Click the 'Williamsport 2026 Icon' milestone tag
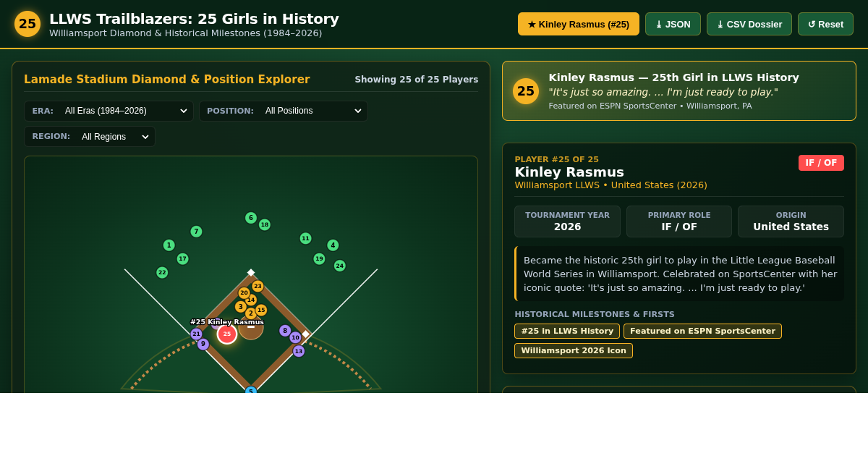The width and height of the screenshot is (868, 456). click(x=574, y=350)
